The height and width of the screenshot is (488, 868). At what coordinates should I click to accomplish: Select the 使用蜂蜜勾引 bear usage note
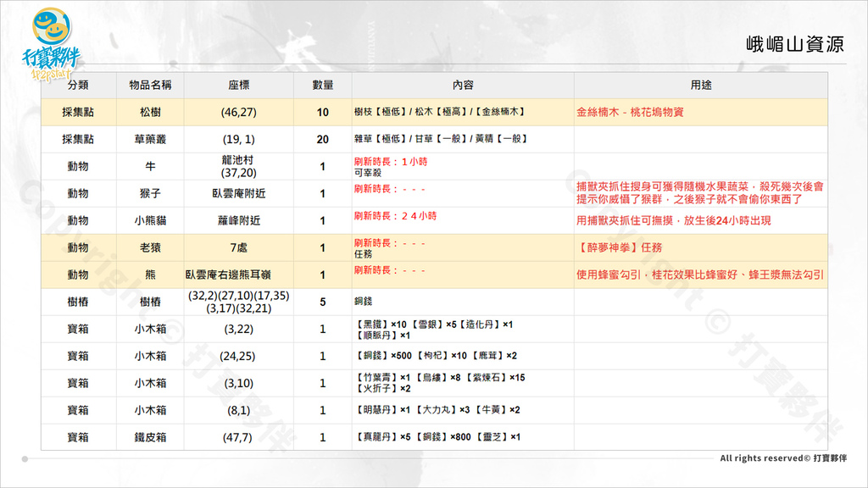pos(699,275)
